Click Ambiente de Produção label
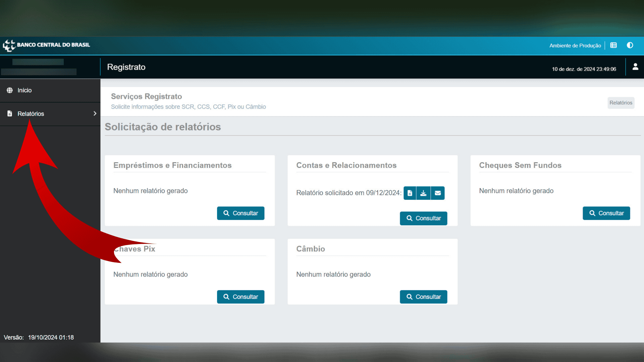This screenshot has width=644, height=362. pyautogui.click(x=575, y=46)
